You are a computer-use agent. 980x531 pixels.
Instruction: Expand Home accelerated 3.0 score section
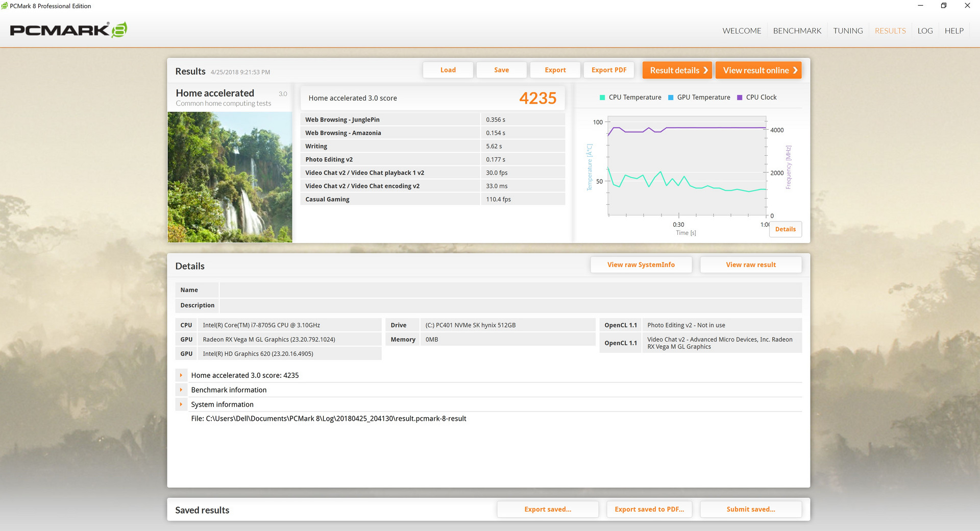point(181,375)
